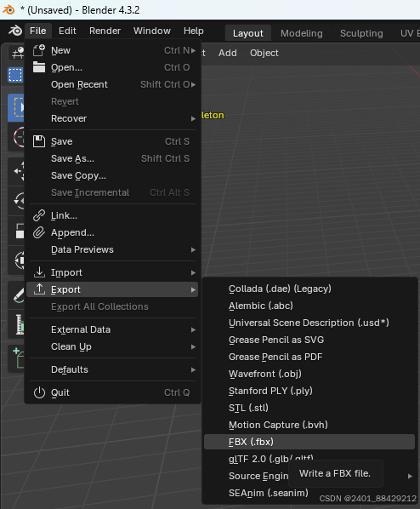The height and width of the screenshot is (509, 420).
Task: Click Save in the File menu
Action: click(x=113, y=141)
